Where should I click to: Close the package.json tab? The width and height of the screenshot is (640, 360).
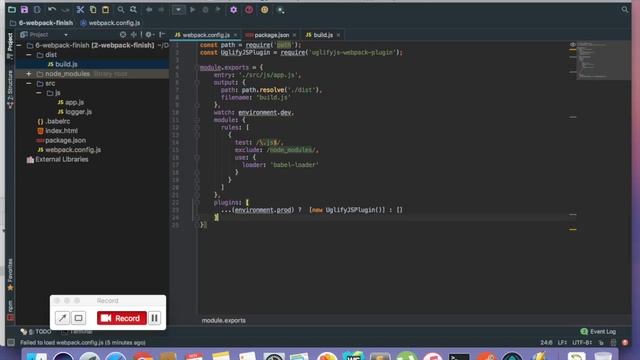tap(294, 35)
